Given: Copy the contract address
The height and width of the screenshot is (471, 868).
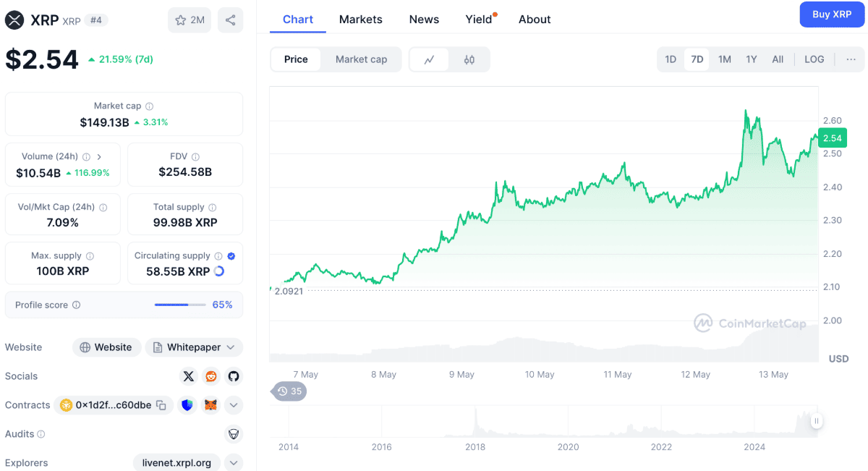Looking at the screenshot, I should [161, 405].
